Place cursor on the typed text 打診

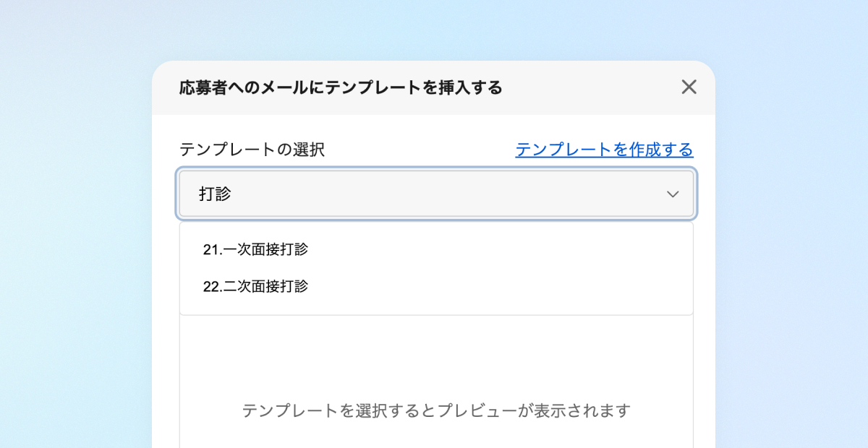[215, 194]
